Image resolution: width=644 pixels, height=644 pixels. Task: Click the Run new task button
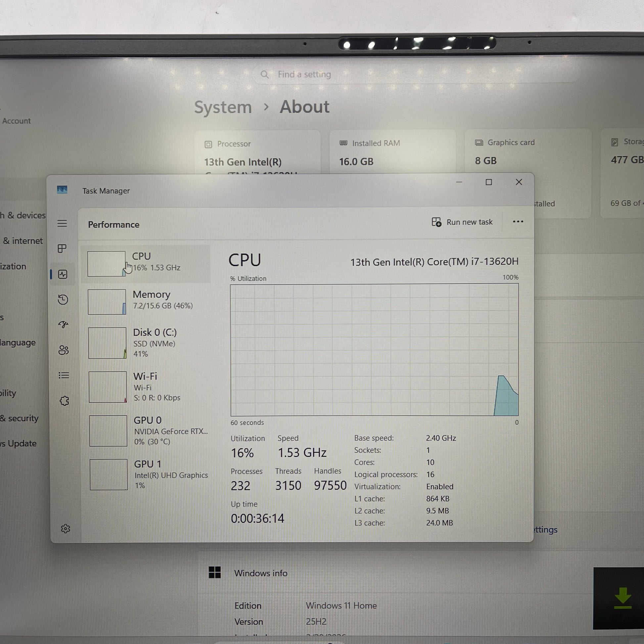(462, 222)
